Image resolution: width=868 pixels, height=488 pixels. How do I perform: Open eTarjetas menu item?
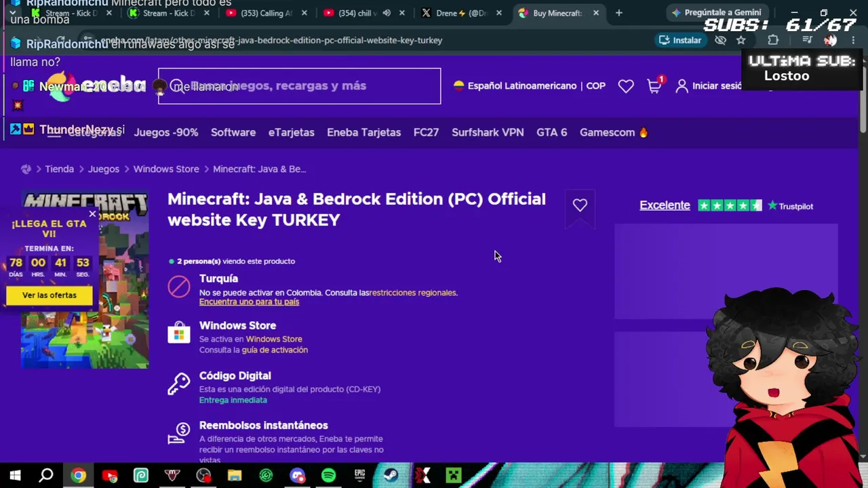click(292, 132)
